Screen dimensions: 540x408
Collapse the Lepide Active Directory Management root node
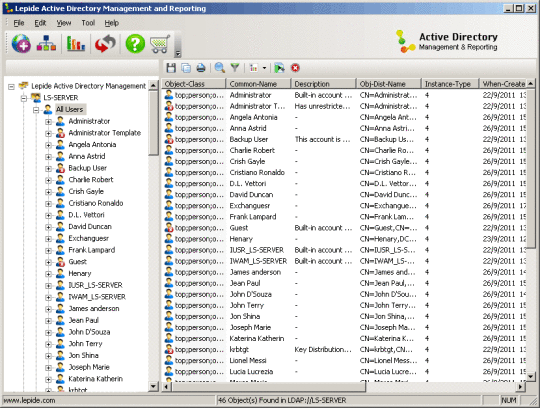click(x=11, y=86)
